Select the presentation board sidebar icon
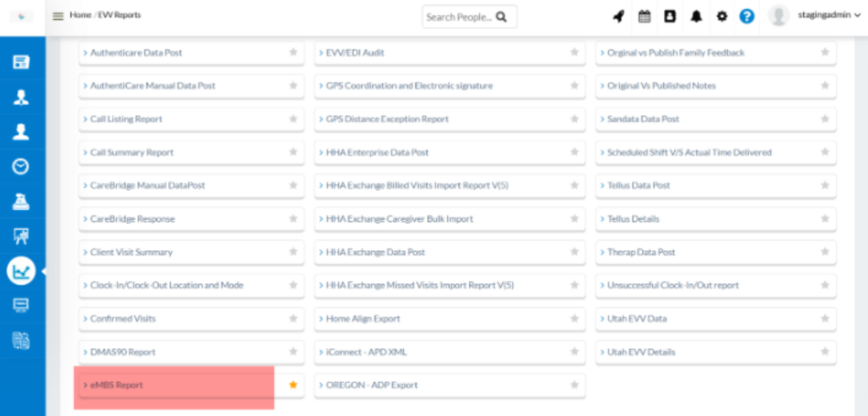Image resolution: width=868 pixels, height=416 pixels. coord(21,236)
